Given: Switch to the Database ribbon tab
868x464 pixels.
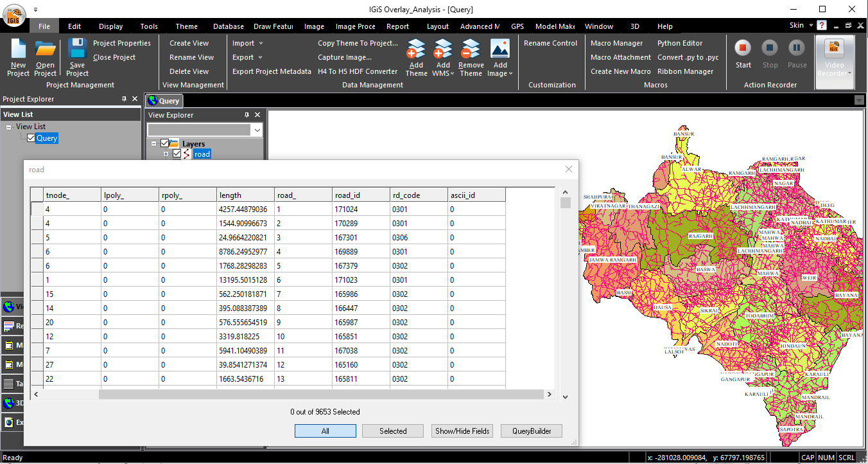Looking at the screenshot, I should [x=229, y=26].
